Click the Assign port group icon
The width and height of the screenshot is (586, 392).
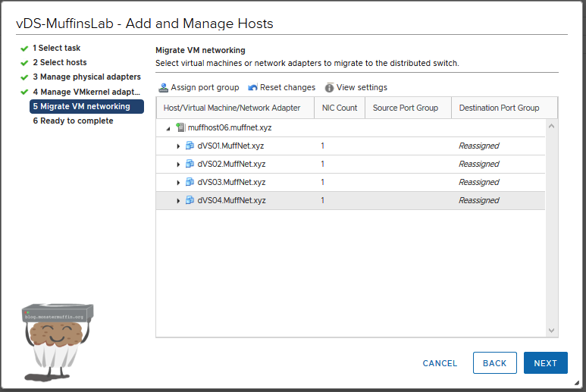(163, 88)
